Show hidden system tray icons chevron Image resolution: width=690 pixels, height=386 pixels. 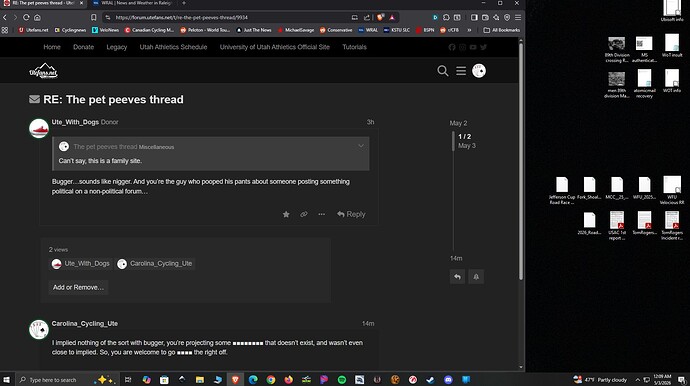pos(637,379)
